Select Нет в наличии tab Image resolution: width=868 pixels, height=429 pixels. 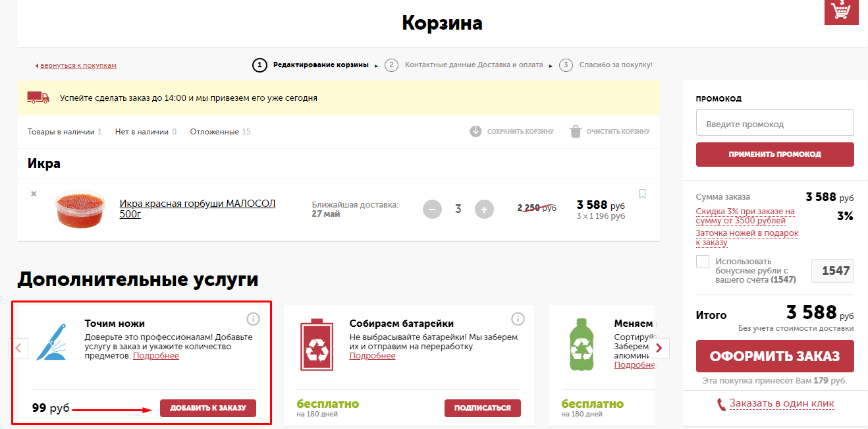pyautogui.click(x=146, y=132)
